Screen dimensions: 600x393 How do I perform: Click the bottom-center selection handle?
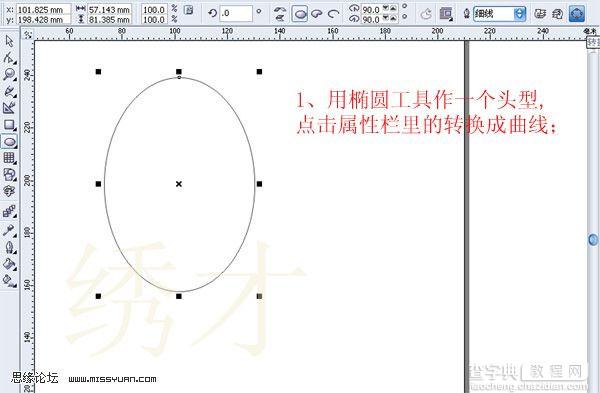coord(179,296)
